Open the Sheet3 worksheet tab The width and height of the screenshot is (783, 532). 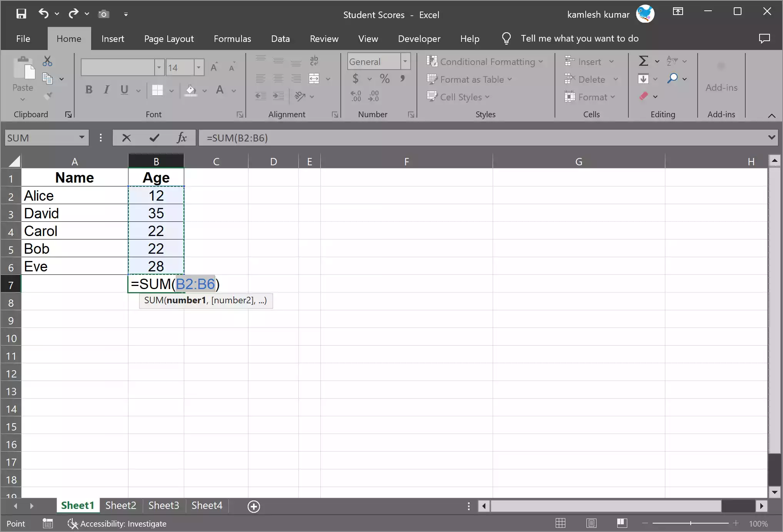tap(163, 505)
